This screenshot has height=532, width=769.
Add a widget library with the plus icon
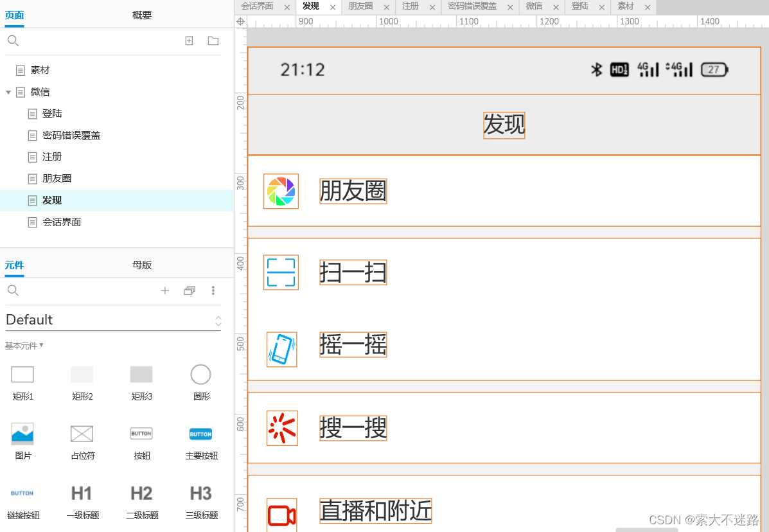pos(164,291)
